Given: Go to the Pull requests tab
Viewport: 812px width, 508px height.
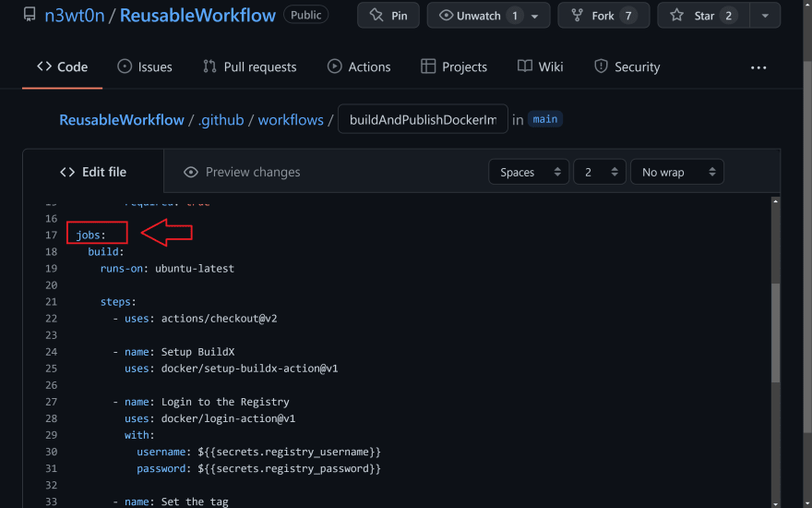Looking at the screenshot, I should tap(250, 67).
